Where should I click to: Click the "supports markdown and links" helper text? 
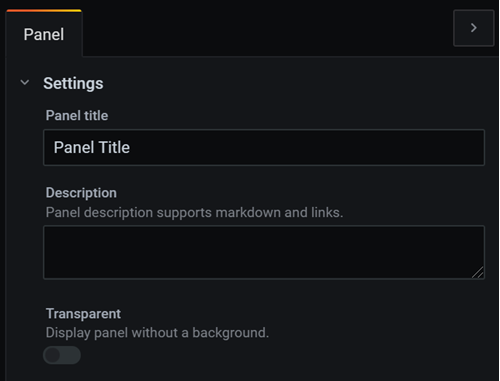click(250, 213)
